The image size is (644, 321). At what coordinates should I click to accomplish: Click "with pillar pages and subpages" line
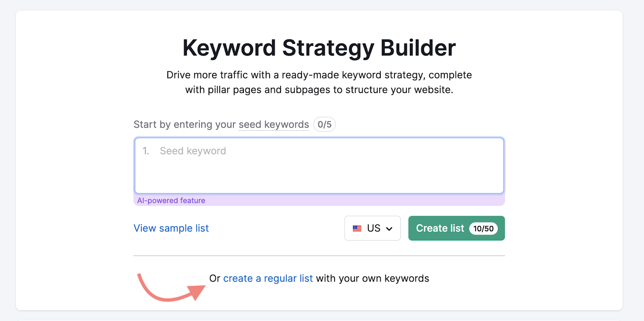coord(319,90)
